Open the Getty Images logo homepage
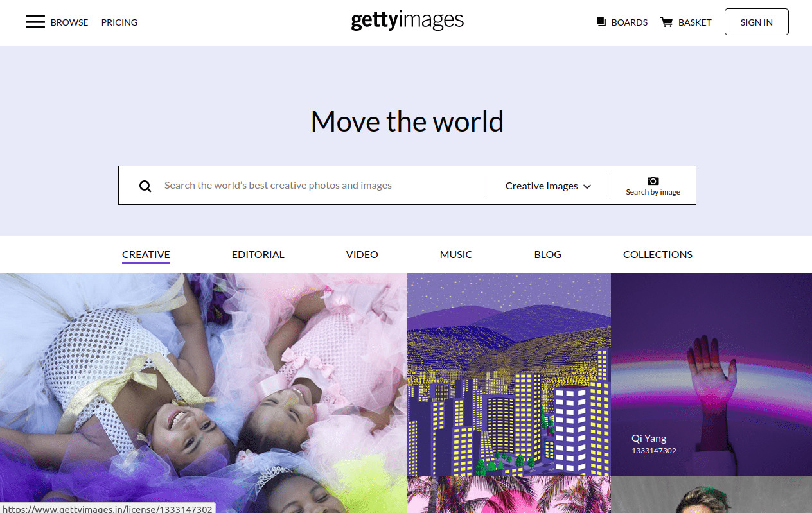This screenshot has width=812, height=513. (407, 21)
